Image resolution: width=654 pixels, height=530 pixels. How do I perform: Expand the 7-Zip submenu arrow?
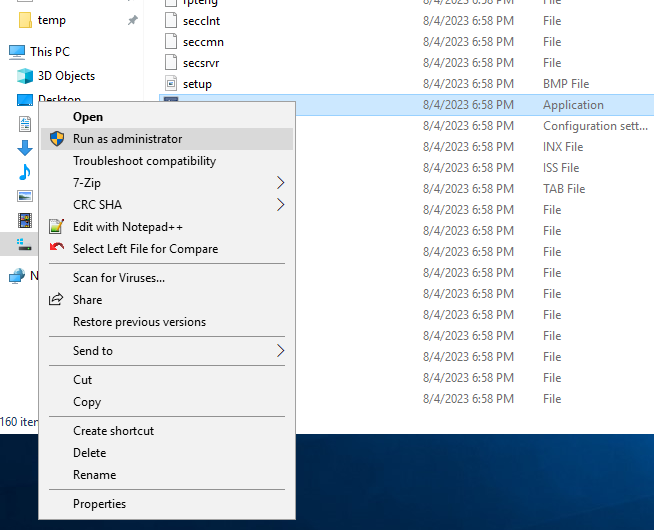[x=281, y=183]
